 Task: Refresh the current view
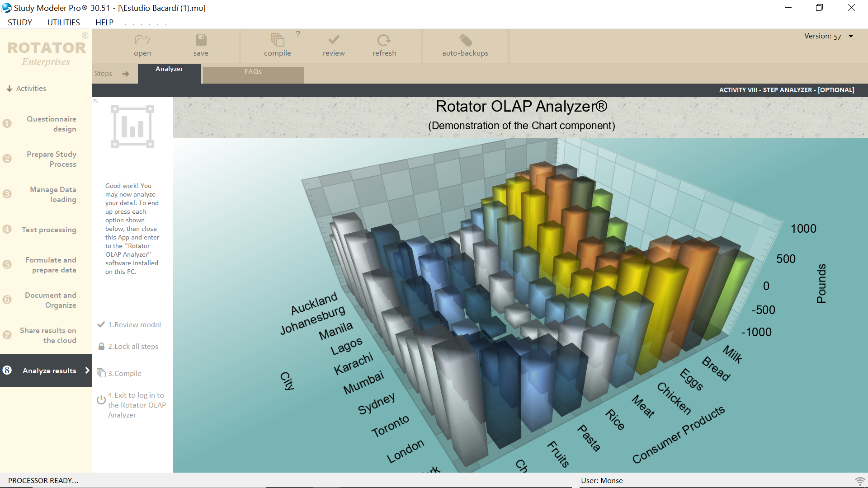pyautogui.click(x=384, y=45)
